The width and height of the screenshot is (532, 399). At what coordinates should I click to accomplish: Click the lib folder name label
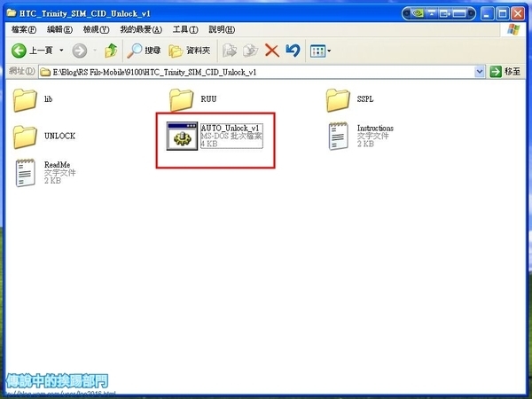click(48, 99)
